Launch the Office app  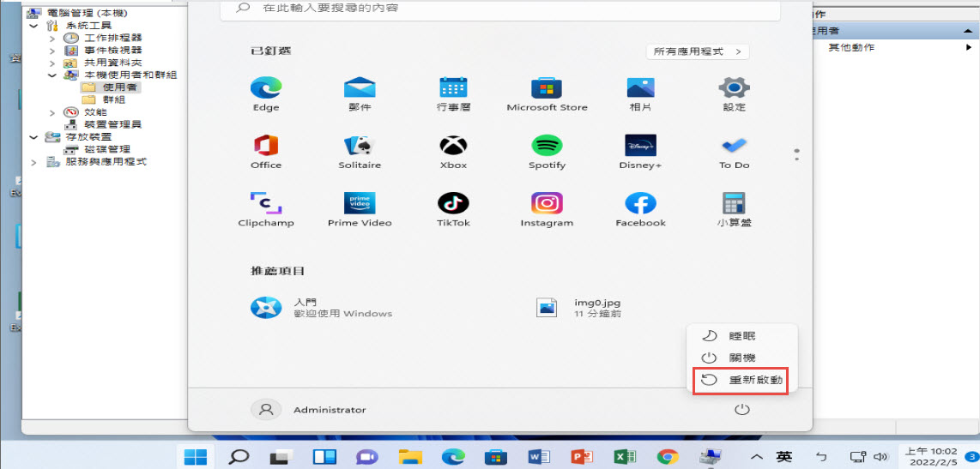coord(266,153)
